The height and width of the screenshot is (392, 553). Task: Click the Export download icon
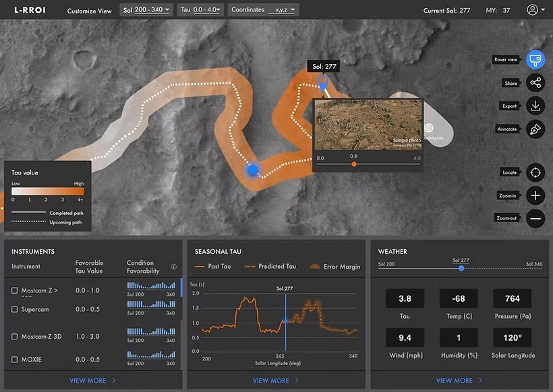[535, 106]
